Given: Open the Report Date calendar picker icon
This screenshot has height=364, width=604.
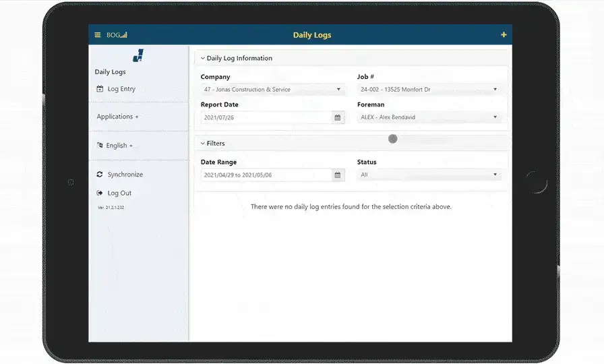Looking at the screenshot, I should tap(338, 118).
